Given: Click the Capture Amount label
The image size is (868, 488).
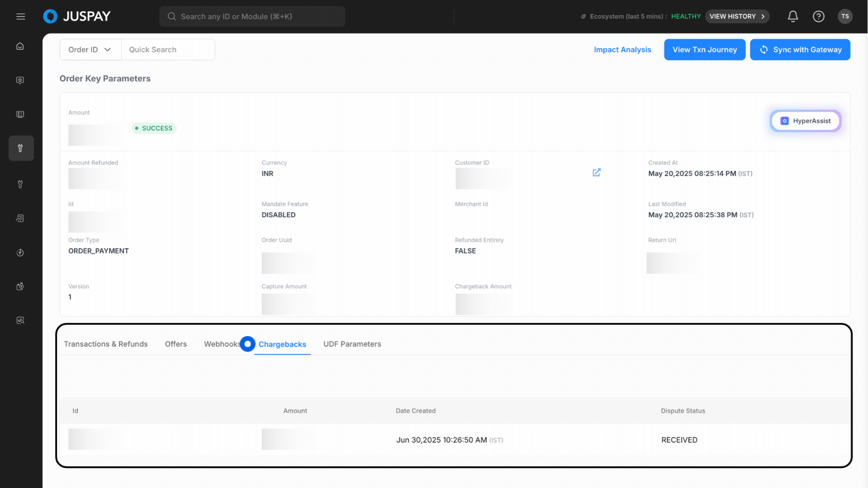Looking at the screenshot, I should [x=284, y=286].
